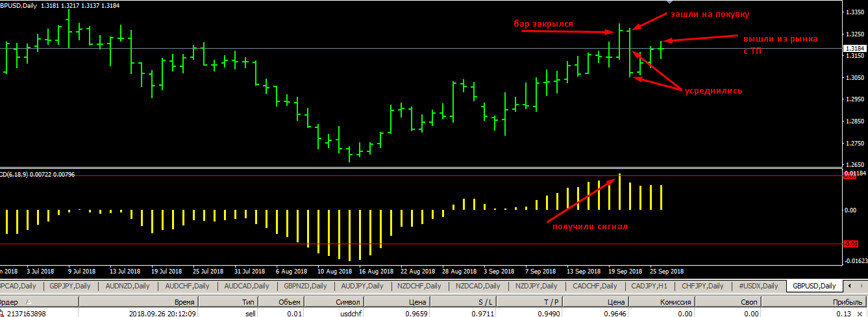Open the #USDX,Daily chart tab
The width and height of the screenshot is (868, 317).
pyautogui.click(x=758, y=286)
